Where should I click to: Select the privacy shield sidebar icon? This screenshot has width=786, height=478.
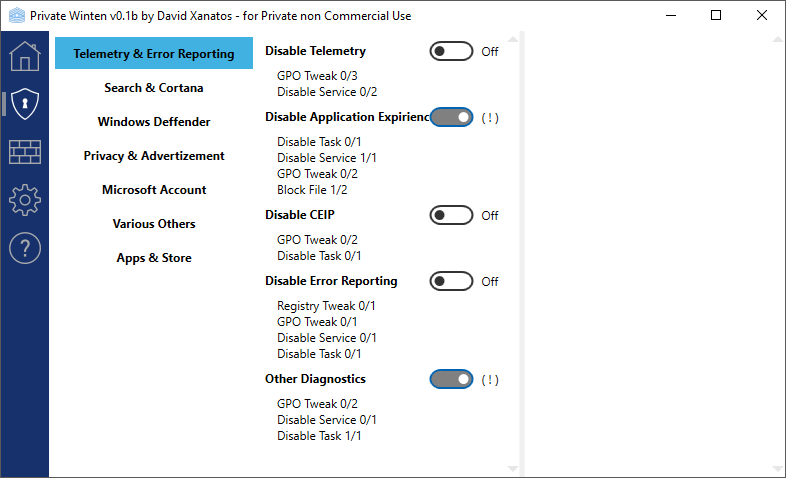click(24, 103)
